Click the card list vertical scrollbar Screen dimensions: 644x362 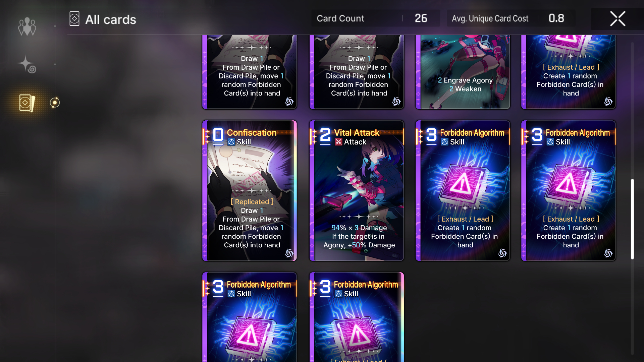point(632,219)
